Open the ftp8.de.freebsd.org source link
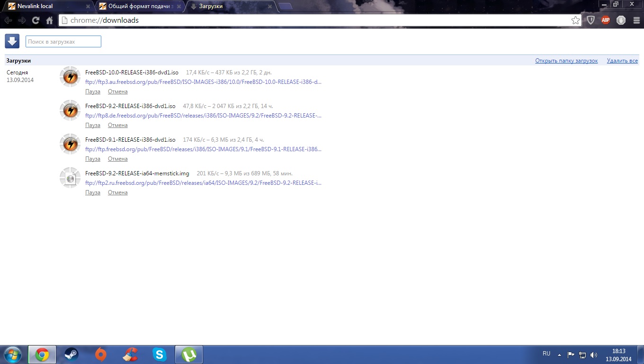Viewport: 644px width, 364px height. [203, 116]
